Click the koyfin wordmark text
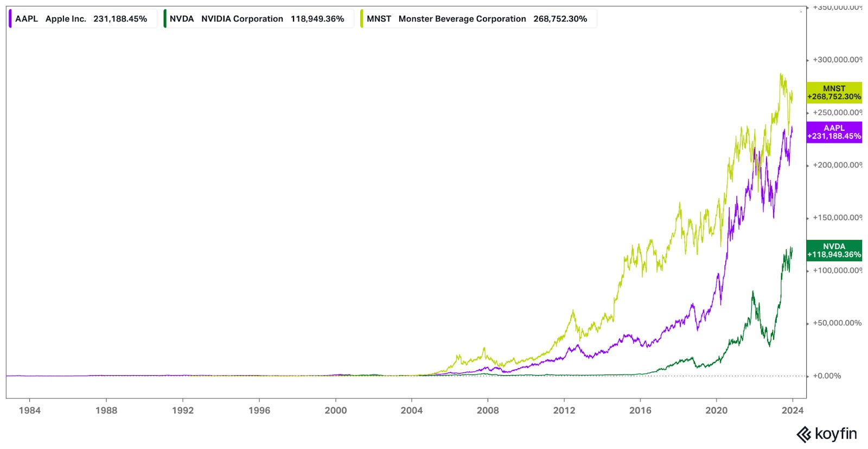Viewport: 868px width, 449px height. [x=835, y=434]
